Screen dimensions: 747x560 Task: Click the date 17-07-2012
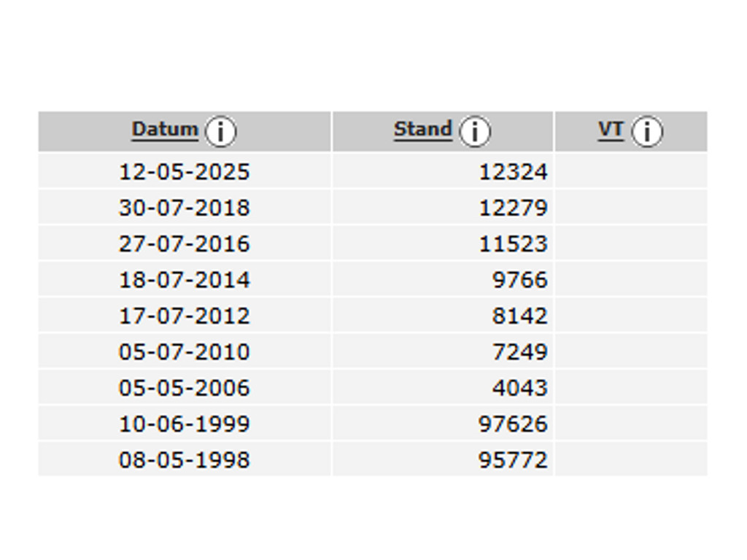click(x=185, y=316)
